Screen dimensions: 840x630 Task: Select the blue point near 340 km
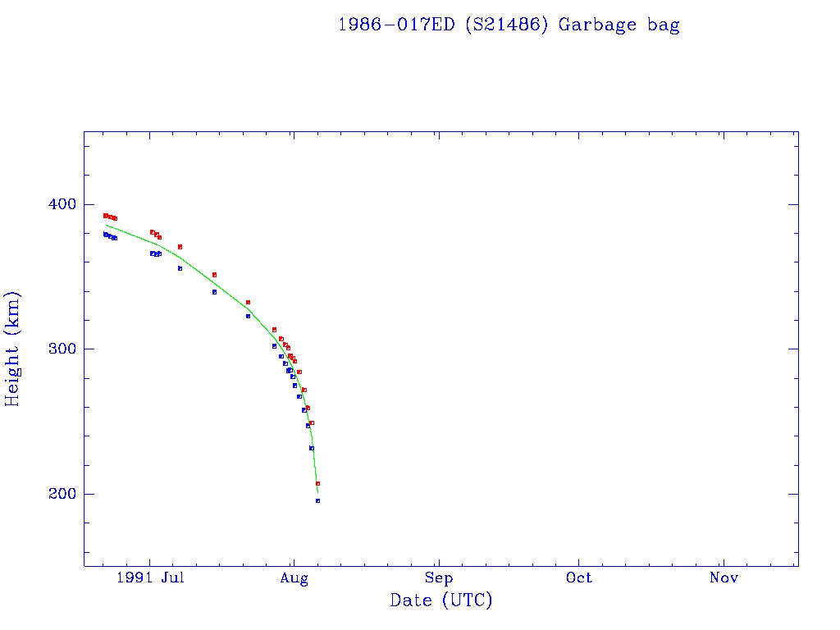pyautogui.click(x=214, y=292)
